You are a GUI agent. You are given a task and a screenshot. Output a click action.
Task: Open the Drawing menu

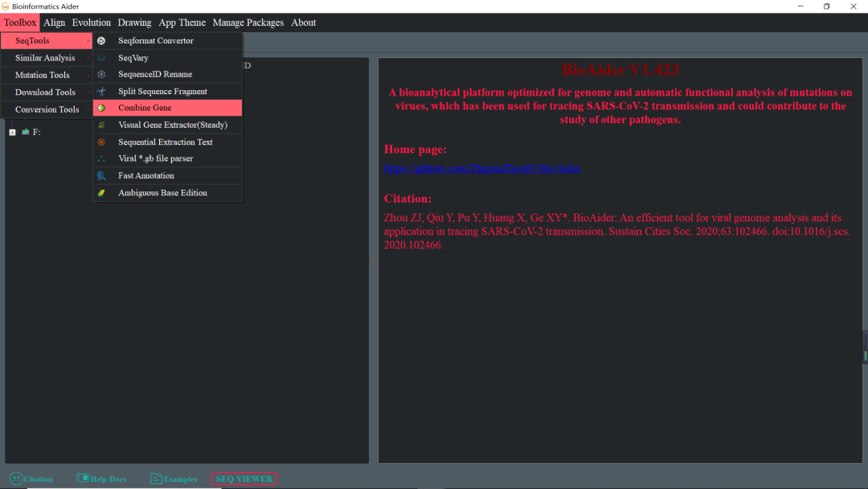pyautogui.click(x=134, y=23)
